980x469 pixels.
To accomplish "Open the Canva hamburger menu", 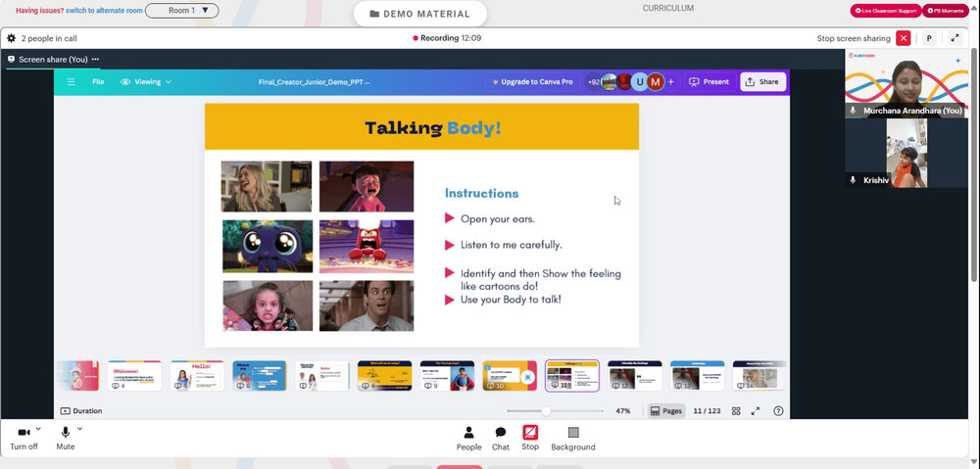I will click(x=72, y=82).
